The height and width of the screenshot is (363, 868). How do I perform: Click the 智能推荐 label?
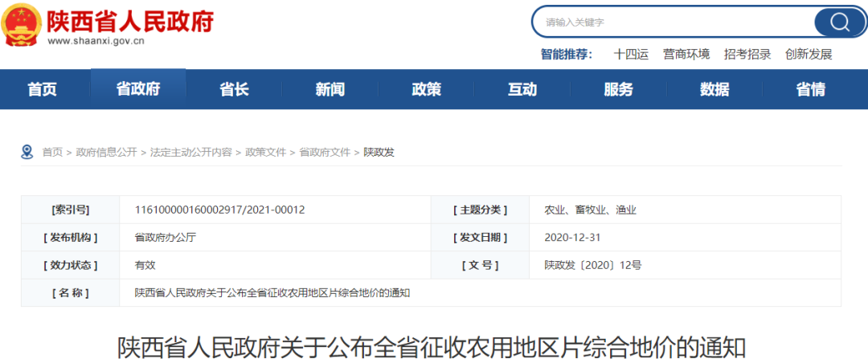[x=567, y=55]
